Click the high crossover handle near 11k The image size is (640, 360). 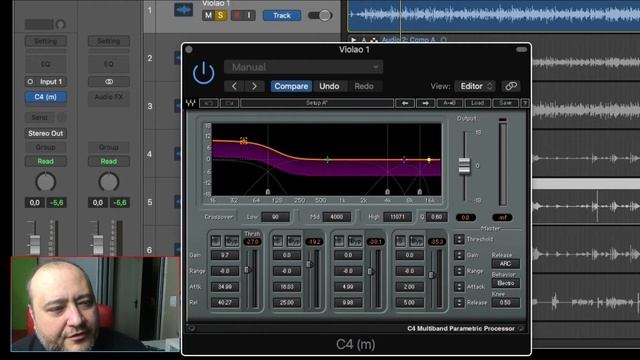(x=420, y=191)
